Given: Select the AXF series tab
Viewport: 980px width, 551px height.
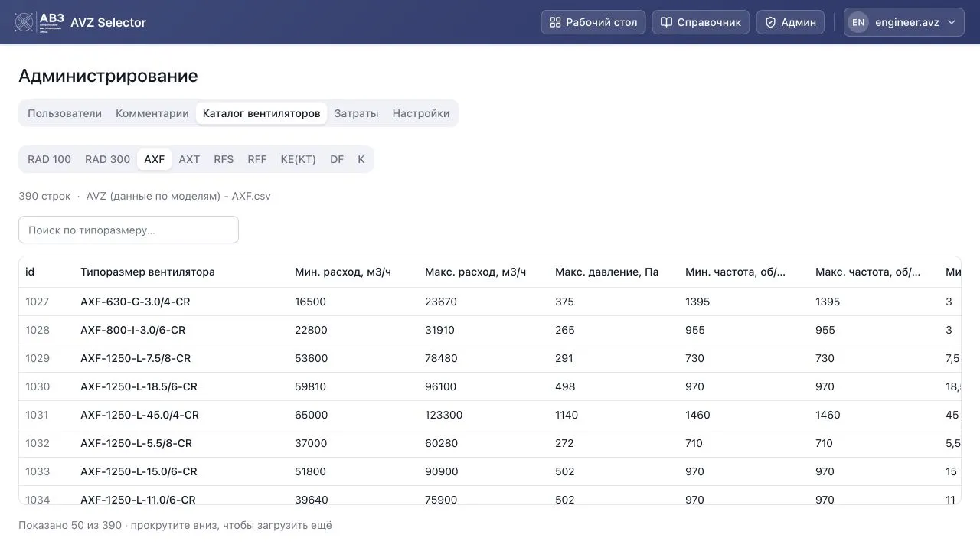Looking at the screenshot, I should pos(155,159).
